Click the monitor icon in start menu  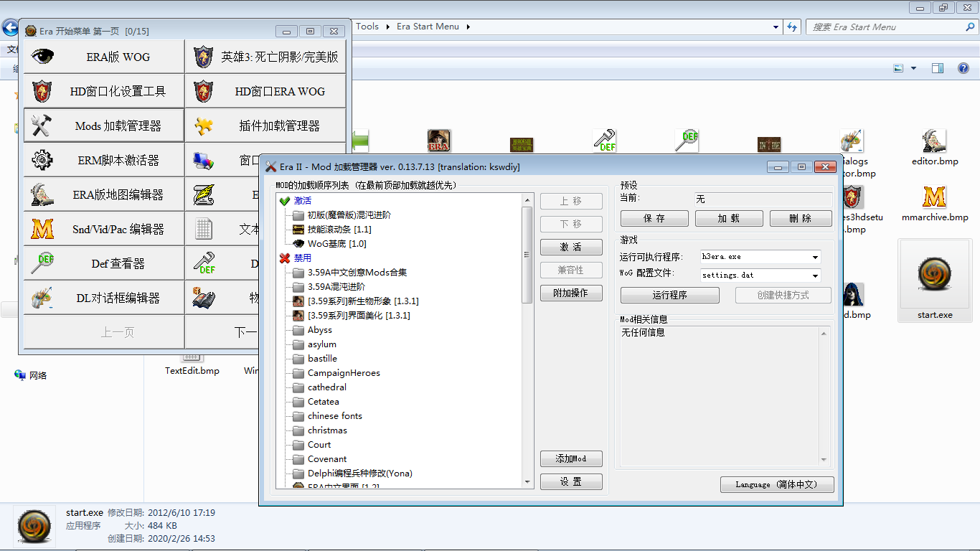coord(204,160)
